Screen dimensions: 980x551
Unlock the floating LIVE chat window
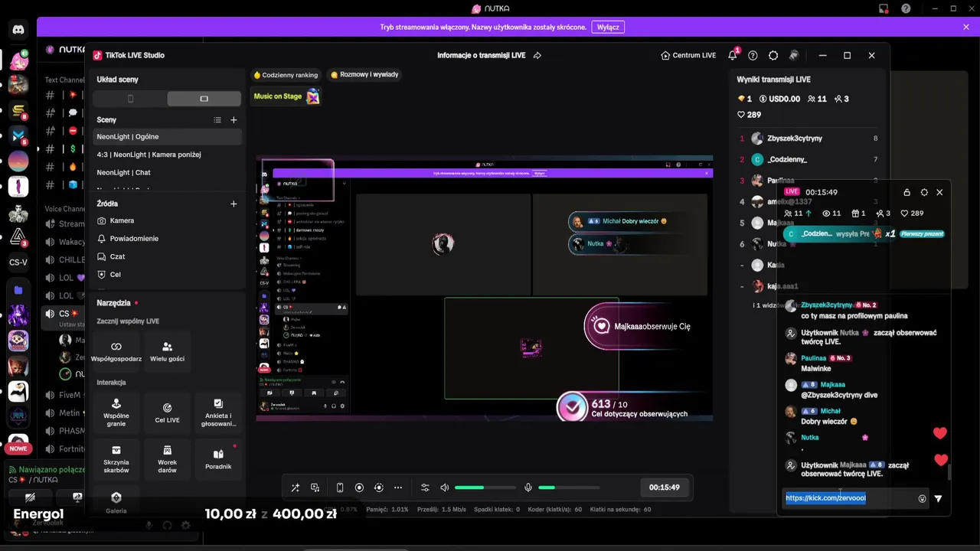(906, 192)
